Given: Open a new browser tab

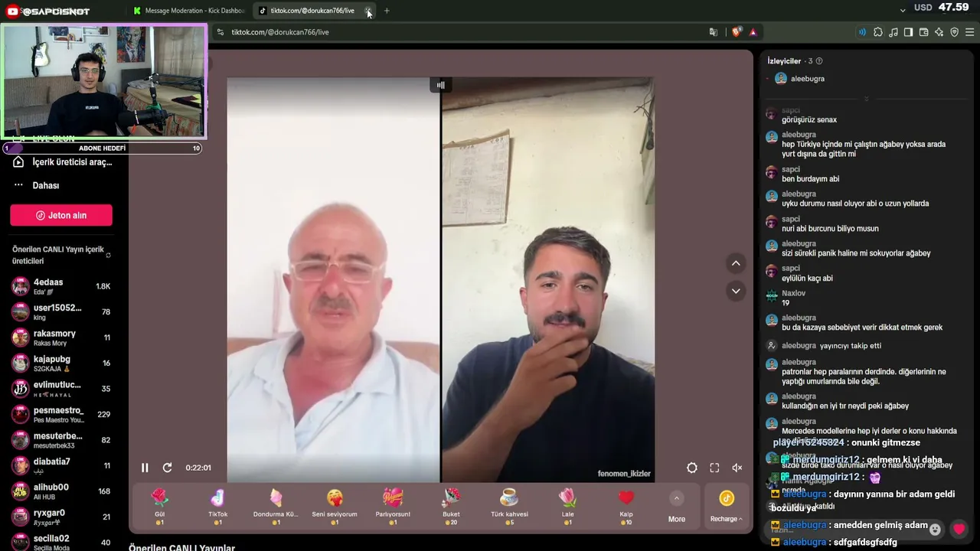Looking at the screenshot, I should (387, 11).
